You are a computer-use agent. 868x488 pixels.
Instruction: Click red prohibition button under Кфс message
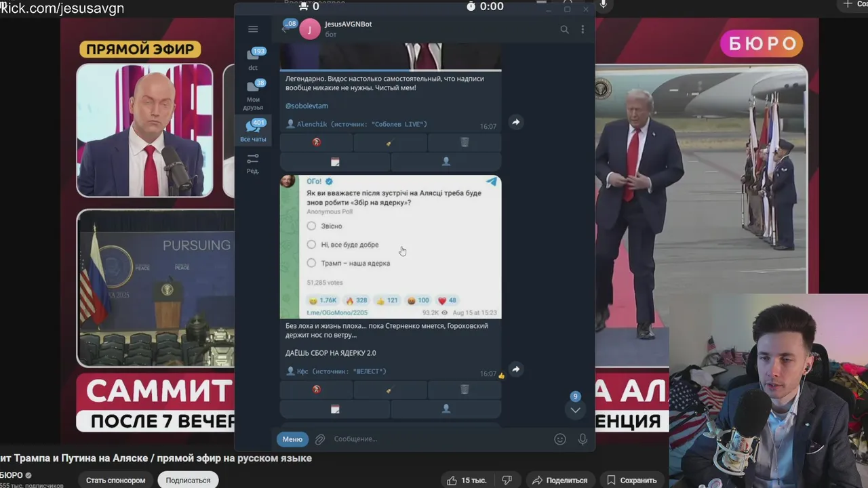tap(316, 390)
